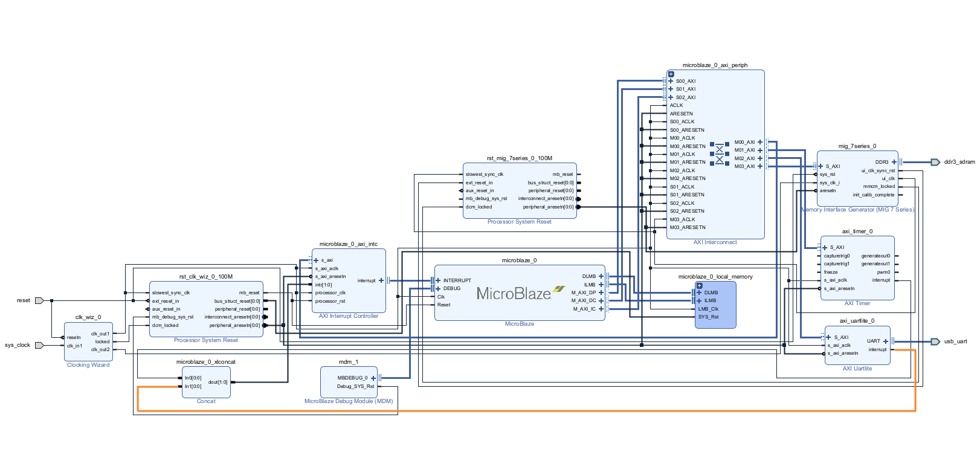Select the sys_clock external input port

click(x=39, y=345)
